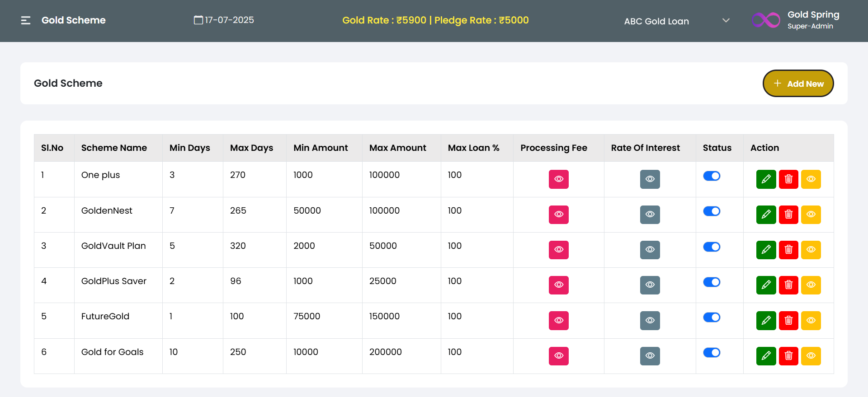Disable the GoldVault Plan status switch
Screen dimensions: 868x397
coord(712,247)
